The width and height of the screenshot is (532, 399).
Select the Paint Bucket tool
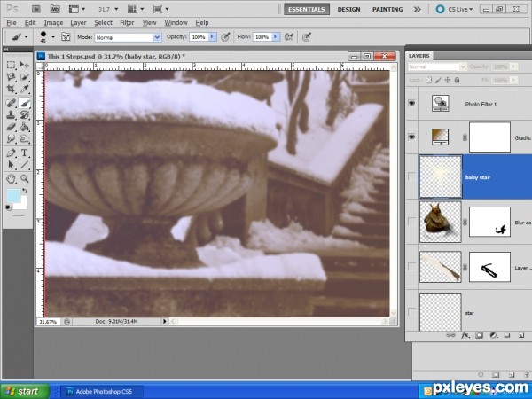click(25, 127)
